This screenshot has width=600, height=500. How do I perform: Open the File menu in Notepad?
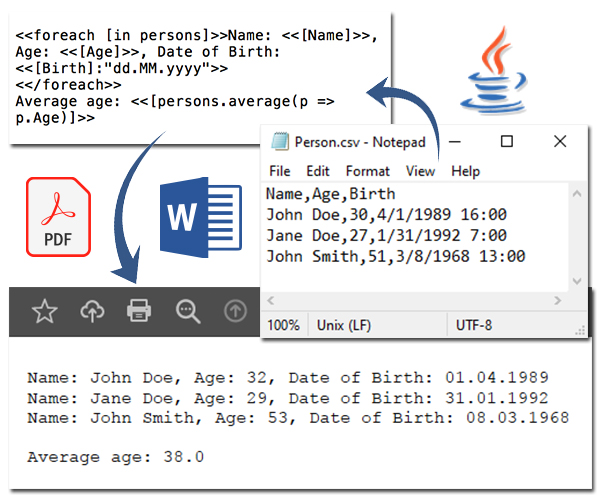click(280, 171)
